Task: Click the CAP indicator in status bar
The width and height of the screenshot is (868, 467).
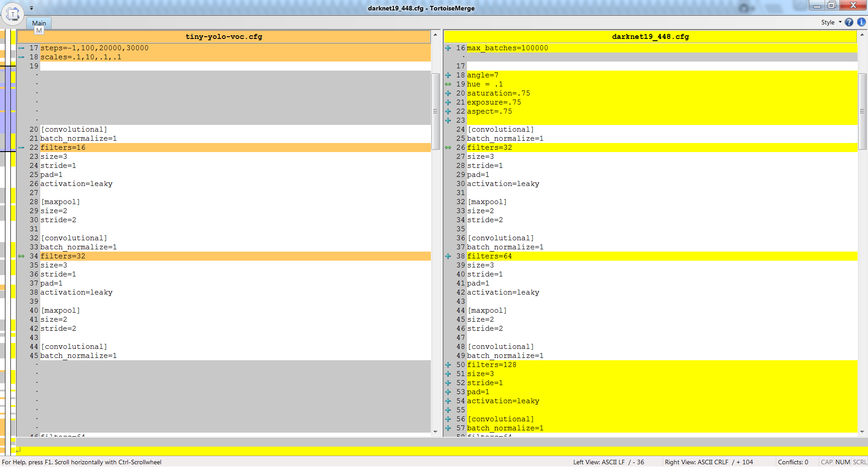Action: pyautogui.click(x=826, y=462)
